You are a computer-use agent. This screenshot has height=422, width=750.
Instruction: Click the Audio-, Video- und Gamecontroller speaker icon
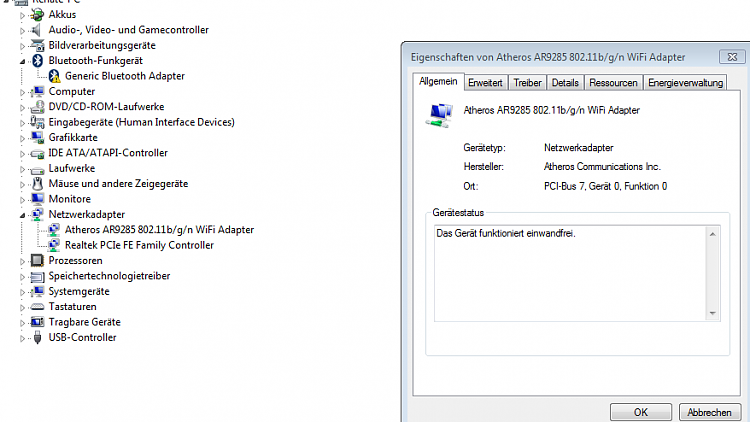[37, 30]
